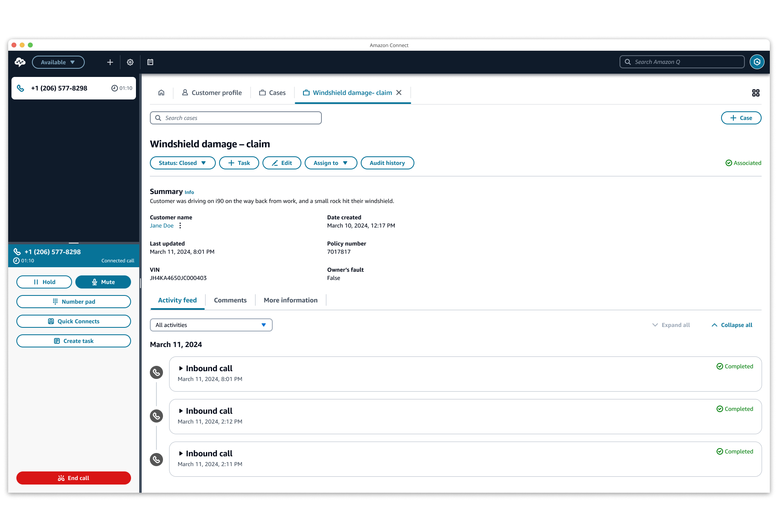Viewport: 778px width, 532px height.
Task: Launch the Amazon Q assistant icon
Action: click(757, 62)
